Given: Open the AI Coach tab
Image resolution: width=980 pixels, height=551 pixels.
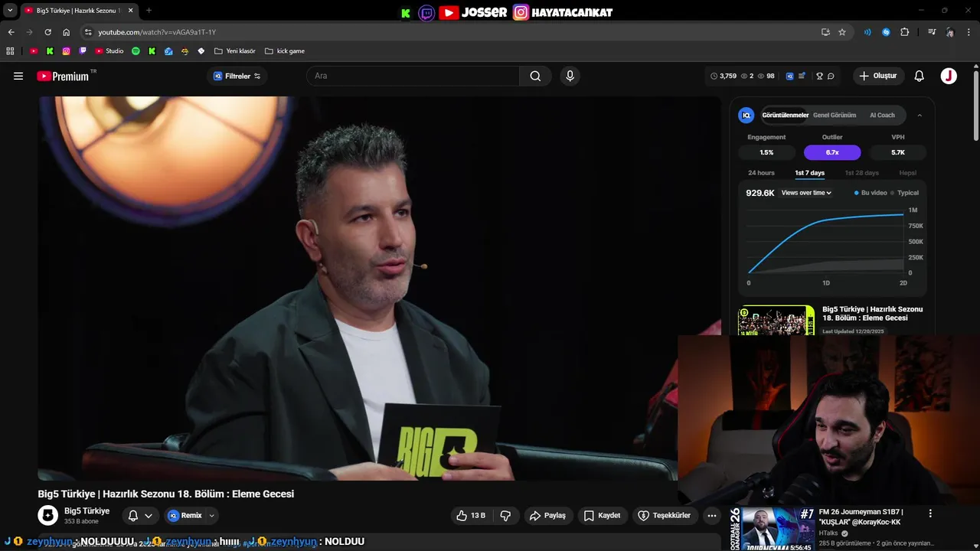Looking at the screenshot, I should coord(882,115).
